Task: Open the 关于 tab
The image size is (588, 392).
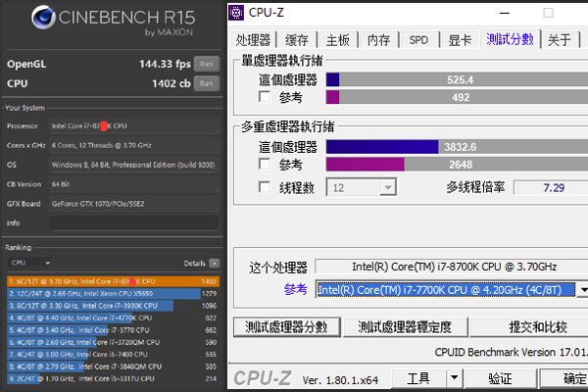Action: coord(560,40)
